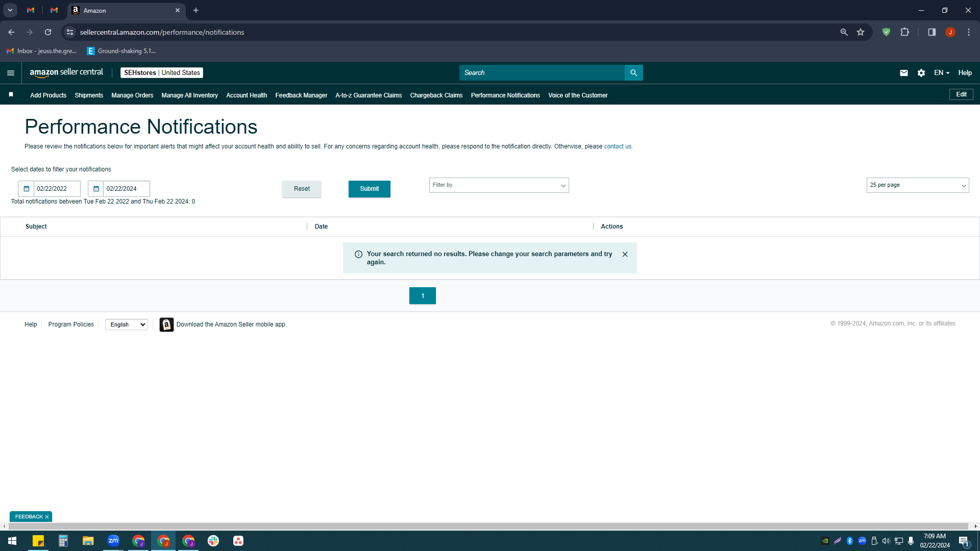Screen dimensions: 980x551
Task: Click page 1 pagination button
Action: click(x=423, y=296)
